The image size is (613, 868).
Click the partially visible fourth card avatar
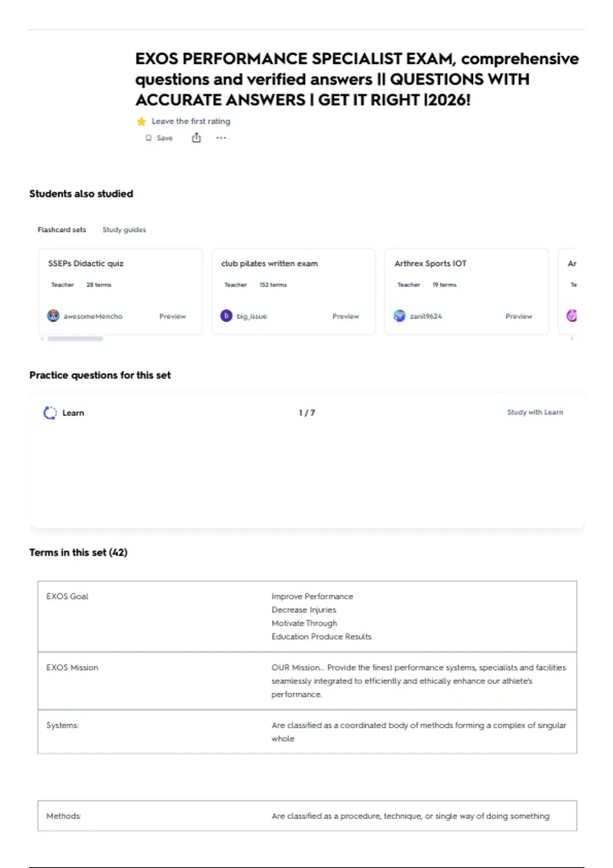[x=572, y=316]
